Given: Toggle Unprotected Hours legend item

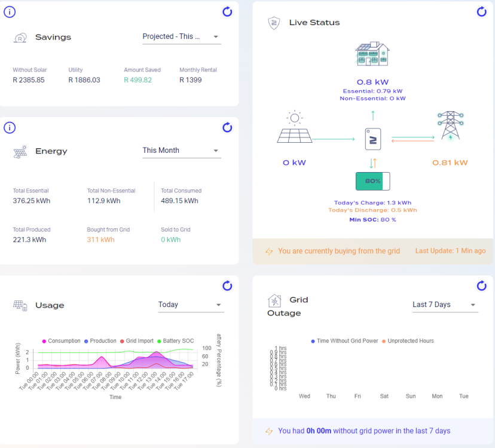Looking at the screenshot, I should point(408,341).
